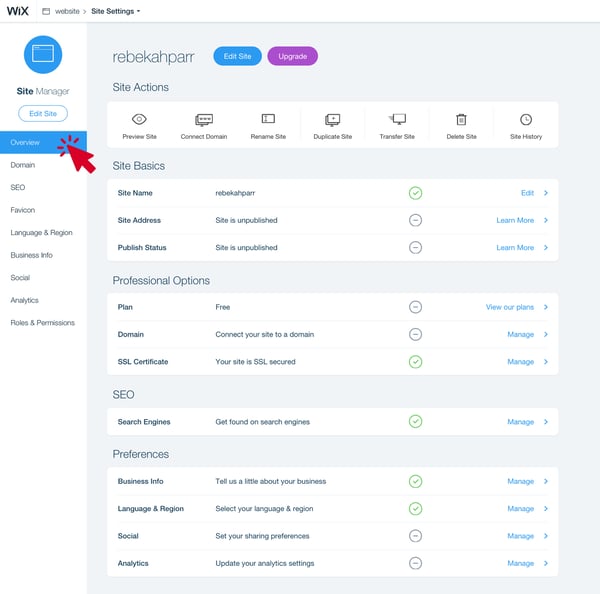Click the Transfer Site icon

[x=397, y=119]
